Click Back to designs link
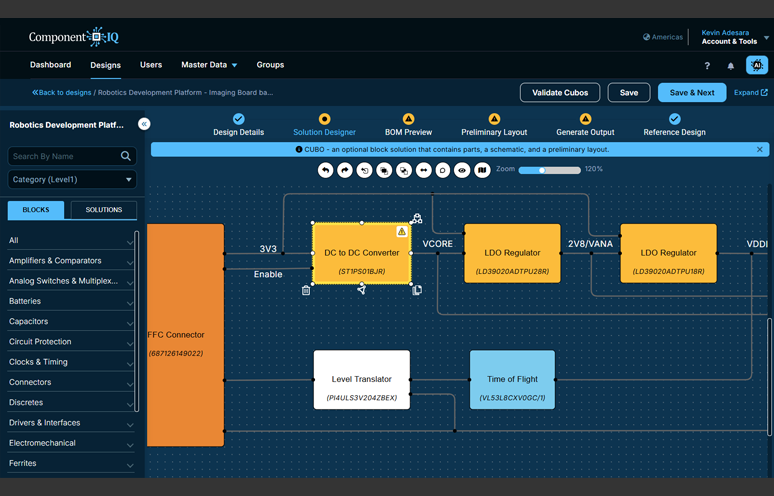The height and width of the screenshot is (496, 774). coord(62,93)
